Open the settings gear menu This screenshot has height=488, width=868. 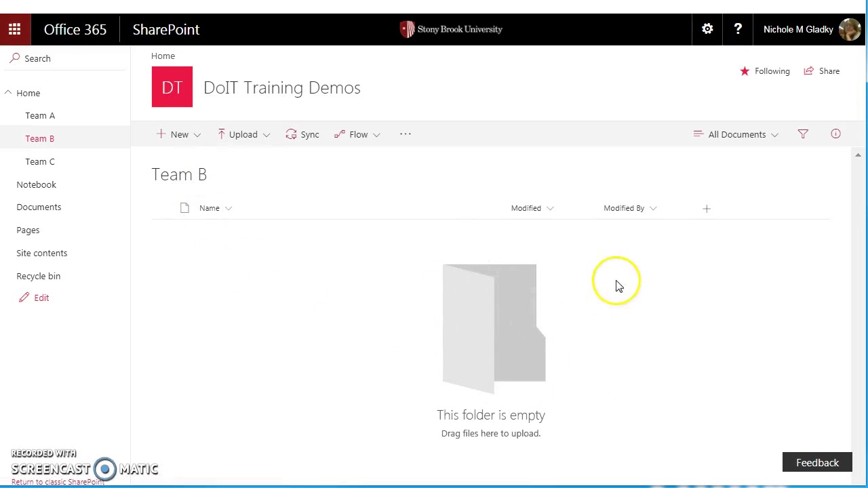707,29
